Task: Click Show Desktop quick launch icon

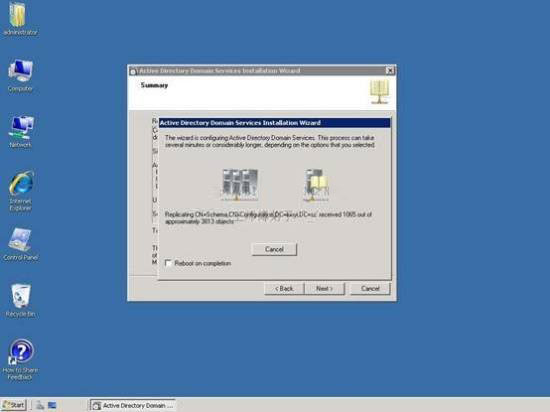Action: click(x=52, y=405)
